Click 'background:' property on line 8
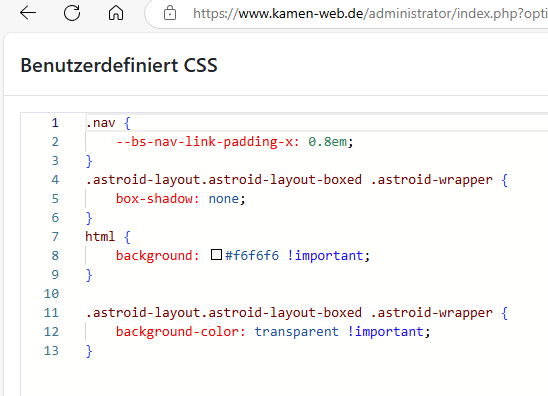 (x=157, y=256)
